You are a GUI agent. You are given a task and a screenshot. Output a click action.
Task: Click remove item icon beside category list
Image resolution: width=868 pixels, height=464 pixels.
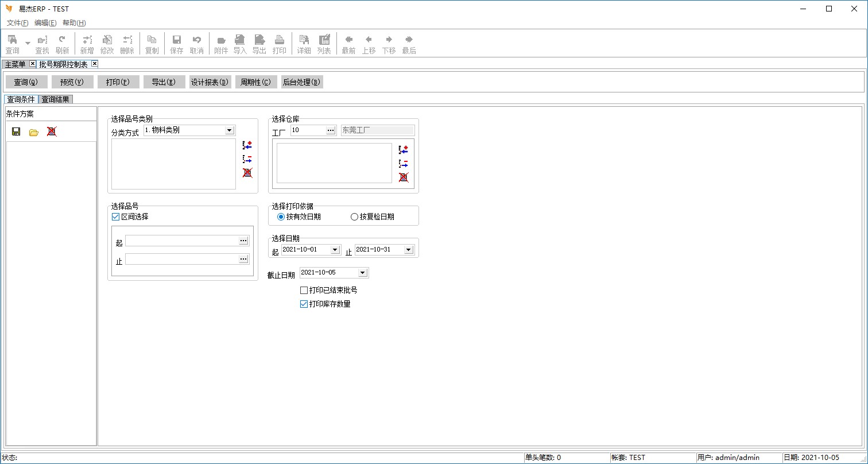pyautogui.click(x=247, y=159)
